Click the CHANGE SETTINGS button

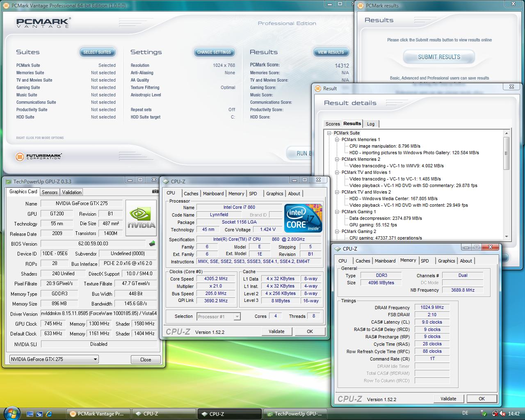point(214,52)
